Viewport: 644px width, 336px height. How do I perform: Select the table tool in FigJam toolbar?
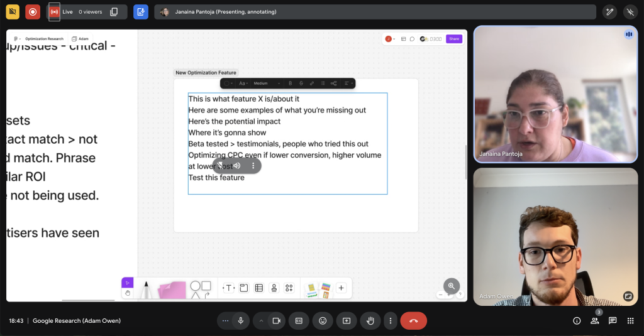pyautogui.click(x=258, y=288)
